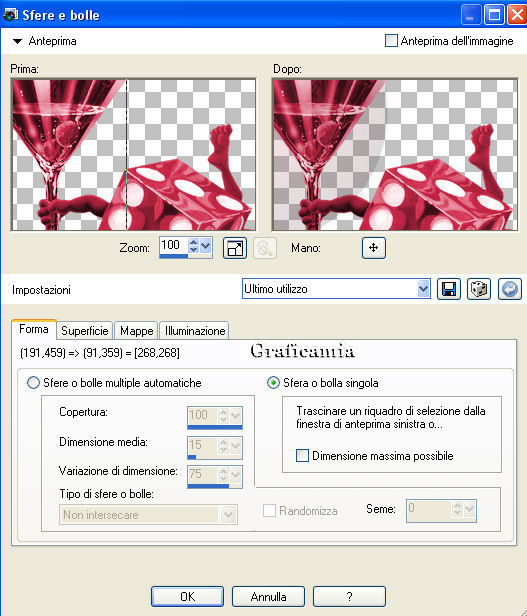Click the OK button
Viewport: 527px width, 616px height.
(x=187, y=596)
